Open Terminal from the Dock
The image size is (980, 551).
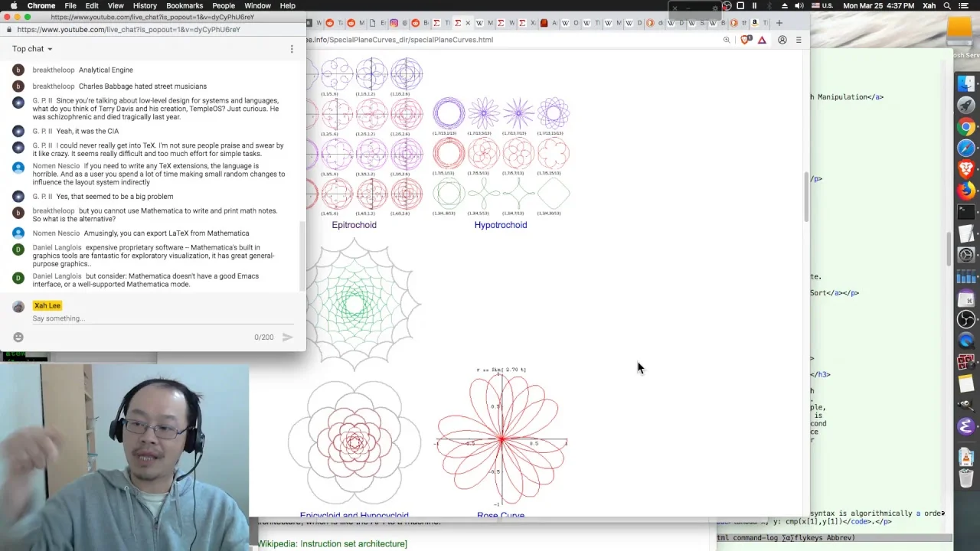[x=966, y=212]
